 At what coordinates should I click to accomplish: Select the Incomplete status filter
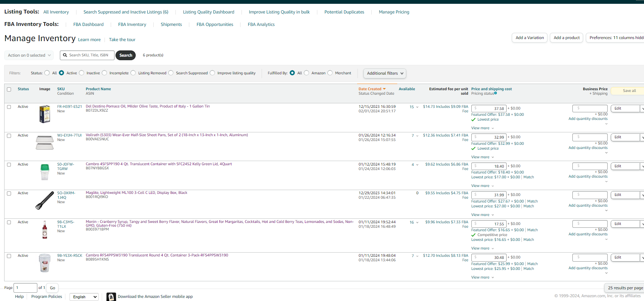(105, 73)
